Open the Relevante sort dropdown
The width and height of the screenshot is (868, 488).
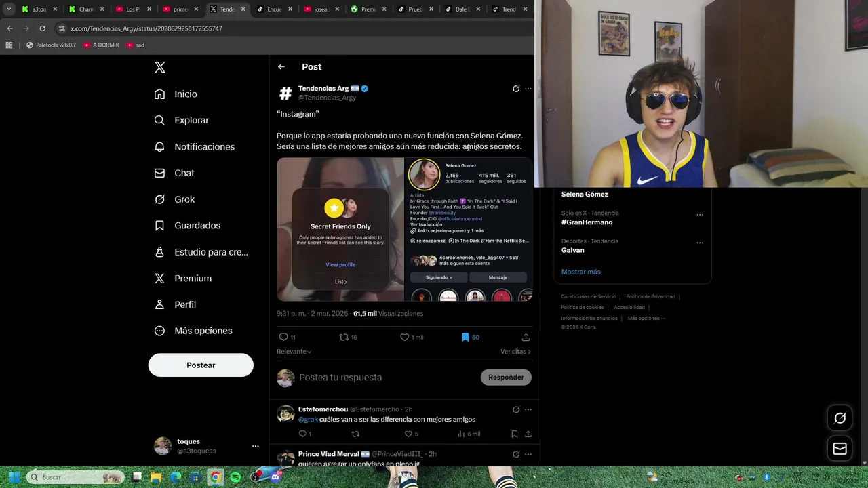pos(294,352)
